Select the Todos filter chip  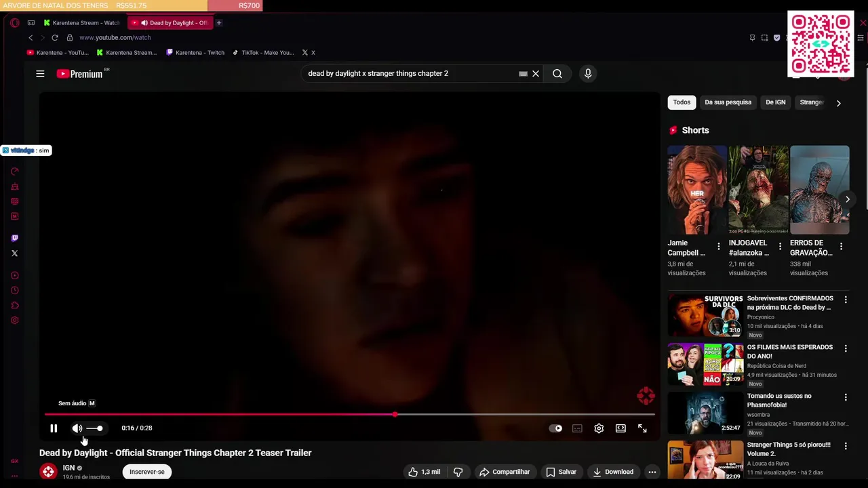pyautogui.click(x=682, y=102)
